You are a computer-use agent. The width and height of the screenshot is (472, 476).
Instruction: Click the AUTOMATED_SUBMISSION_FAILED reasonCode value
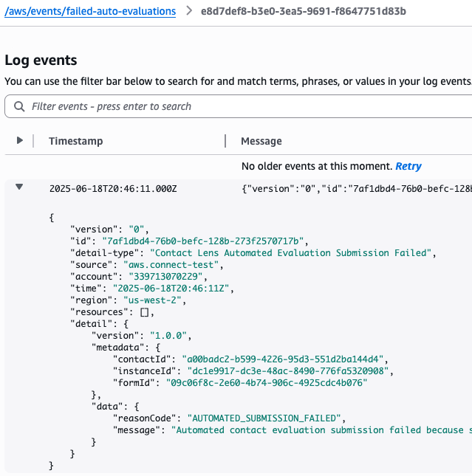[266, 418]
